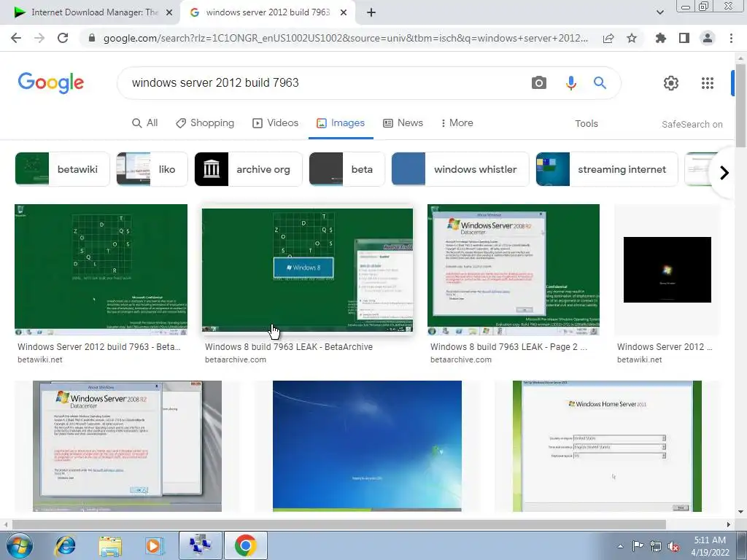
Task: Filter by the liko chip
Action: pyautogui.click(x=152, y=169)
